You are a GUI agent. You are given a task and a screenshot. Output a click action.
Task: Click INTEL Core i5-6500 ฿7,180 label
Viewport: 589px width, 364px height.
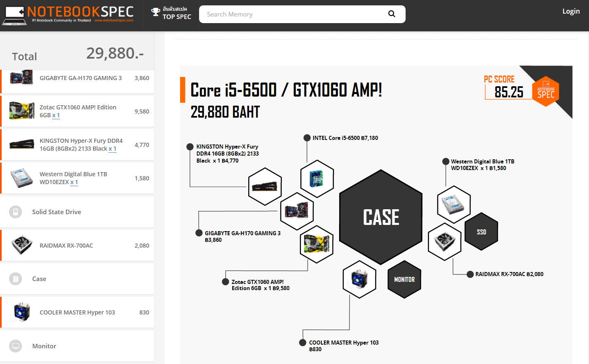[345, 138]
